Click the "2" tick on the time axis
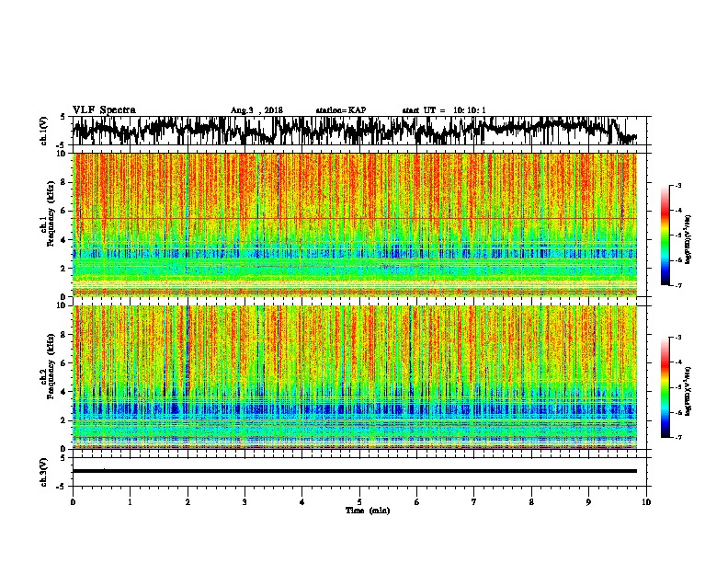 point(188,502)
